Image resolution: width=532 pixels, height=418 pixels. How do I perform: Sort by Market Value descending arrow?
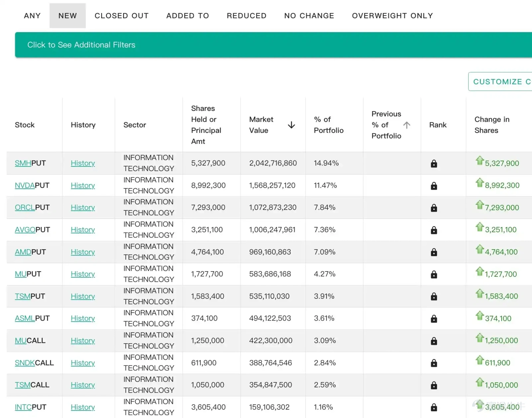point(291,125)
